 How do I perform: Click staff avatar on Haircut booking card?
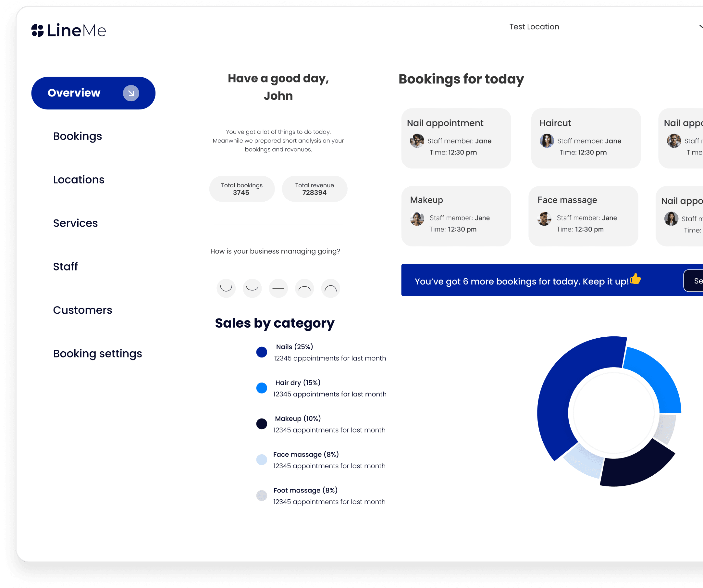point(547,141)
